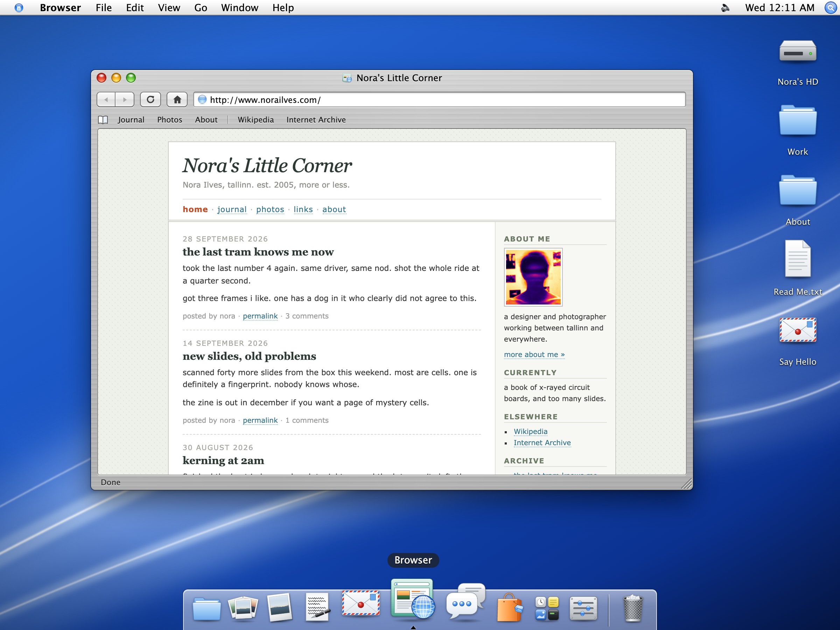Open Internet Archive link under Elsewhere
Screen dimensions: 840x630
point(542,442)
